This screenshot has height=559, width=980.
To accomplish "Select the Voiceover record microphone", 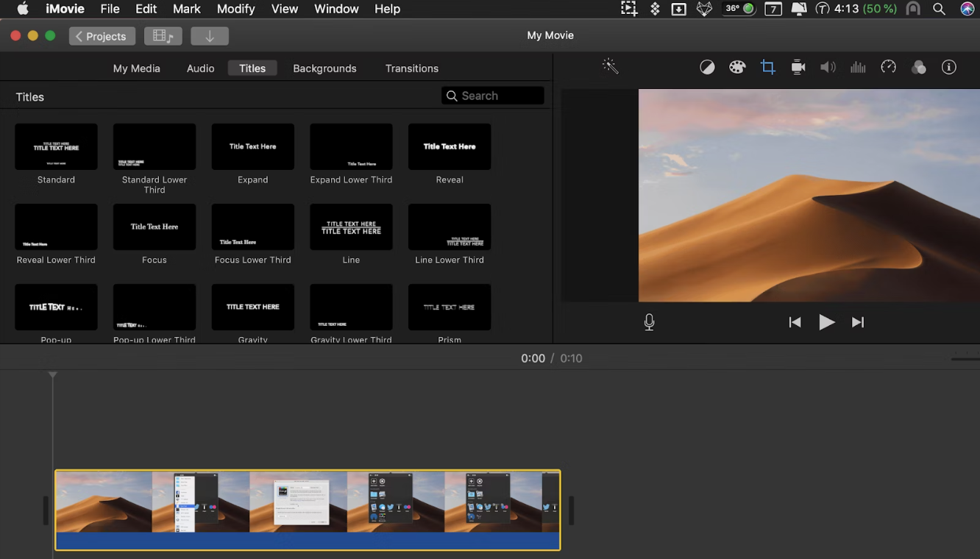I will 650,321.
